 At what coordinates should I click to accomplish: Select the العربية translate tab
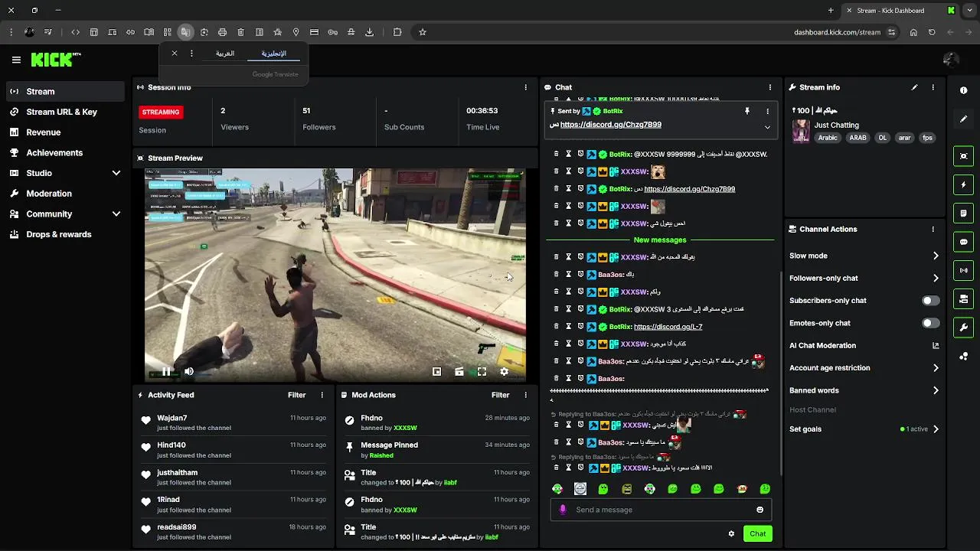click(x=225, y=54)
